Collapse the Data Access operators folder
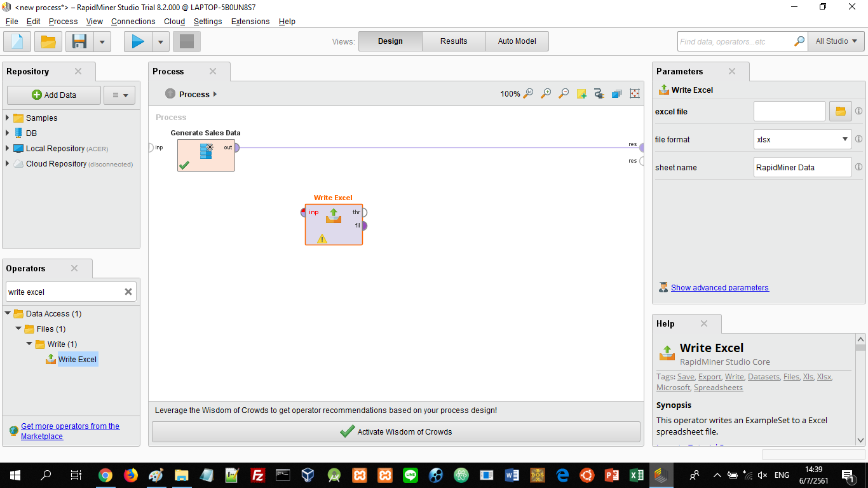 [8, 313]
